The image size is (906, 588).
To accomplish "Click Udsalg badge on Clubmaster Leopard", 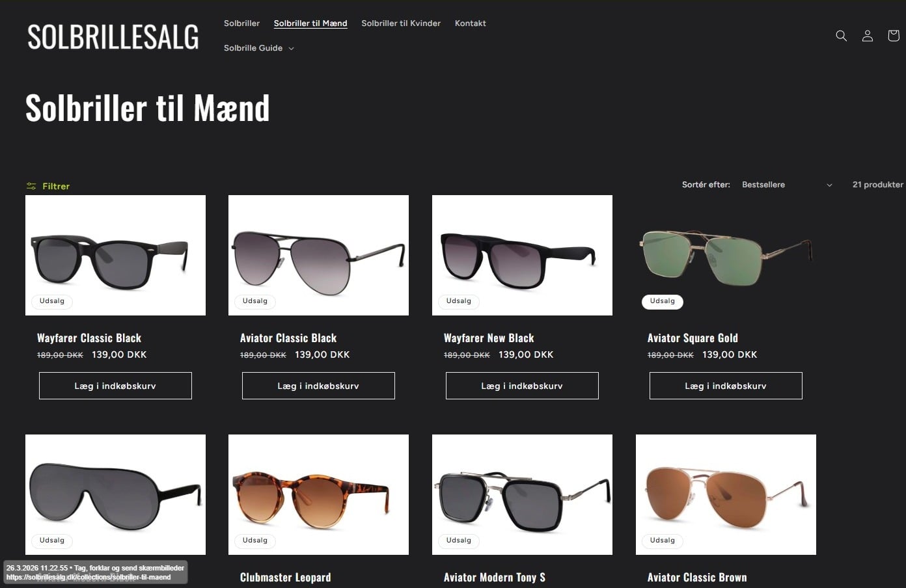I will coord(255,541).
